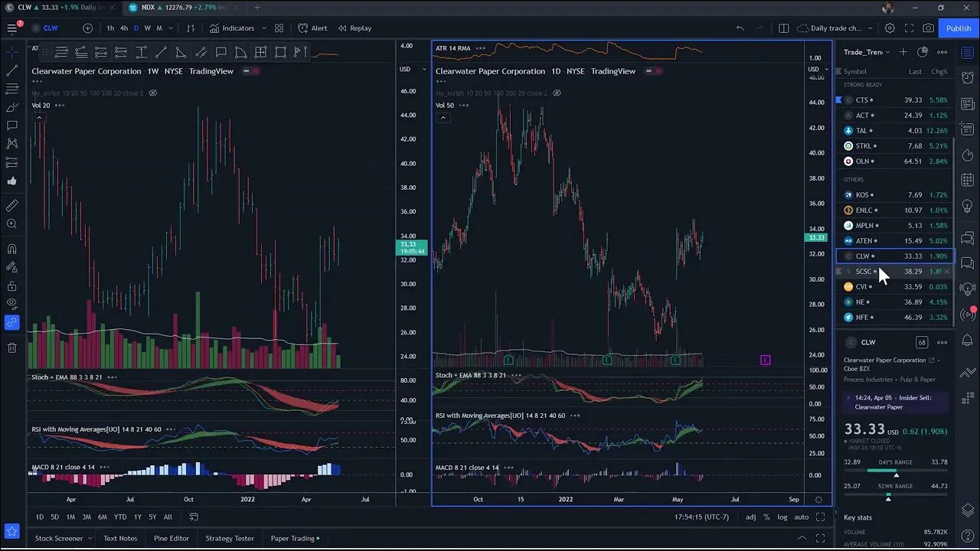Open the chart layout selector icon
The width and height of the screenshot is (980, 551).
coord(783,28)
